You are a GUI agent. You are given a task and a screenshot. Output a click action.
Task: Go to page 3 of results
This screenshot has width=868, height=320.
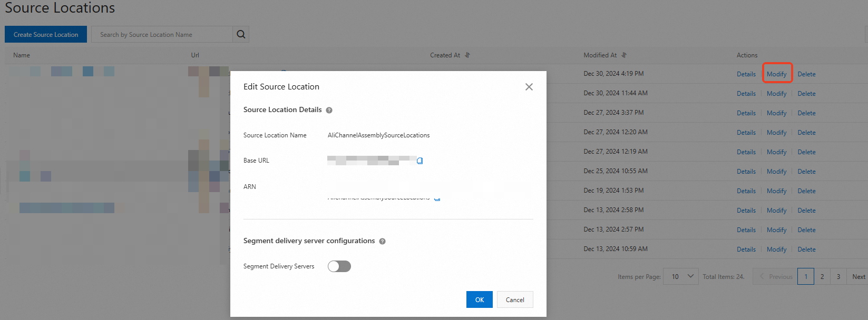[838, 276]
